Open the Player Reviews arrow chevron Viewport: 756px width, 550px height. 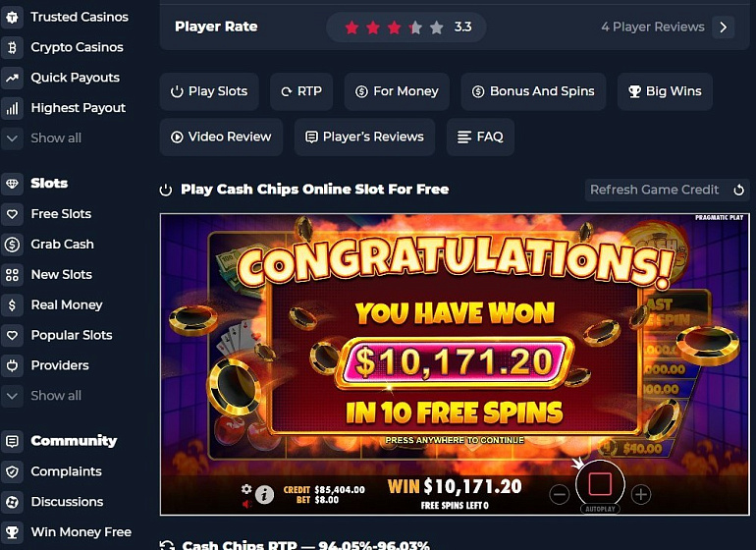[x=724, y=27]
